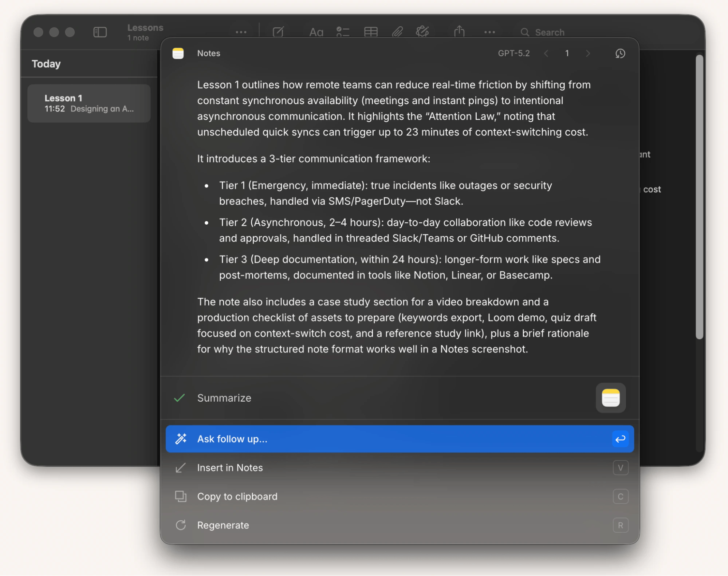
Task: Go to next response with right chevron
Action: click(x=588, y=54)
